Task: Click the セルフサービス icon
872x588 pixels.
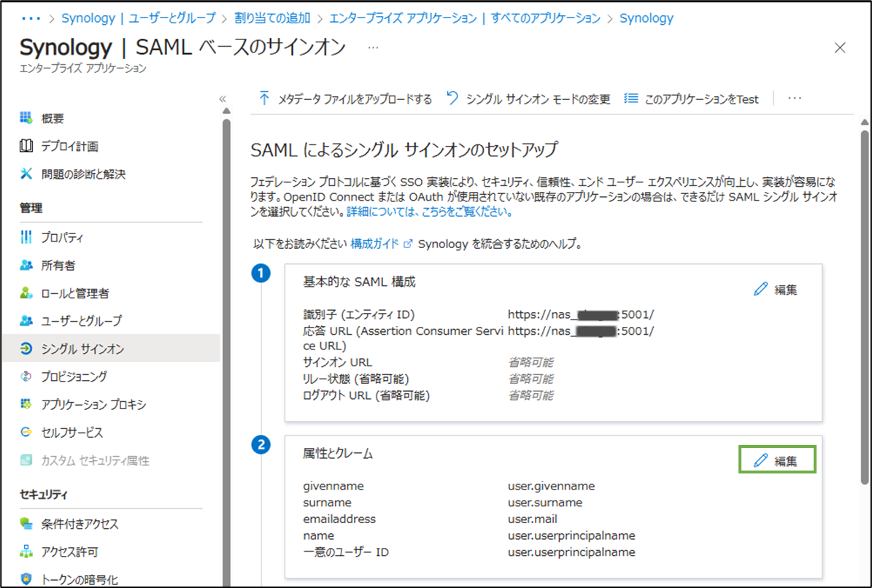Action: point(26,432)
